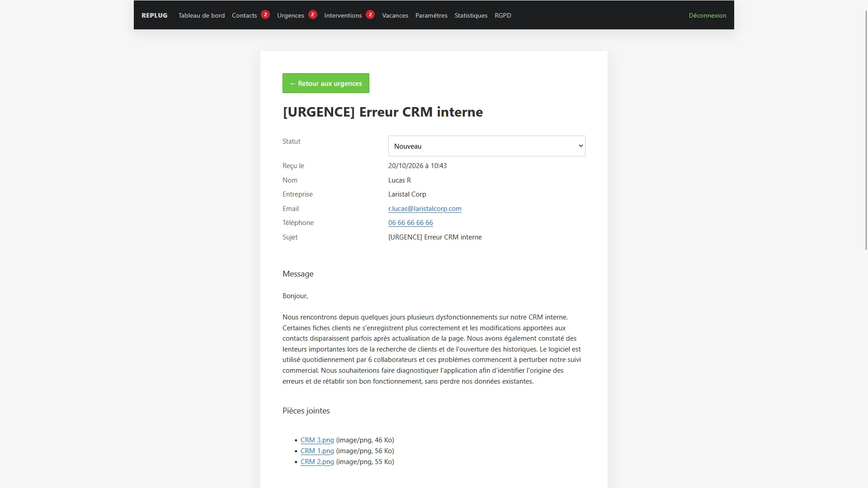The height and width of the screenshot is (488, 868).
Task: Click the Reçu le label
Action: pos(293,166)
